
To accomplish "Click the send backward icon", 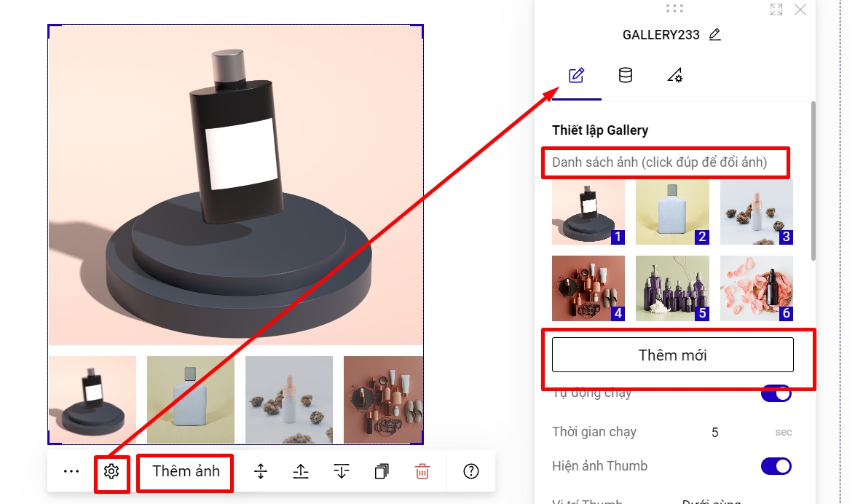I will [x=342, y=471].
